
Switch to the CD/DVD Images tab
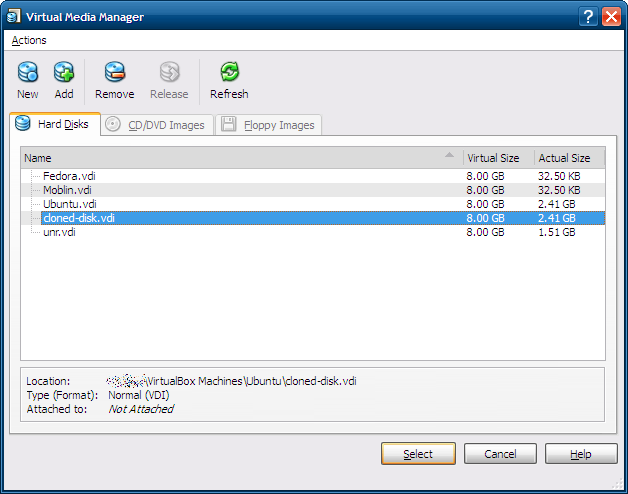(x=157, y=125)
